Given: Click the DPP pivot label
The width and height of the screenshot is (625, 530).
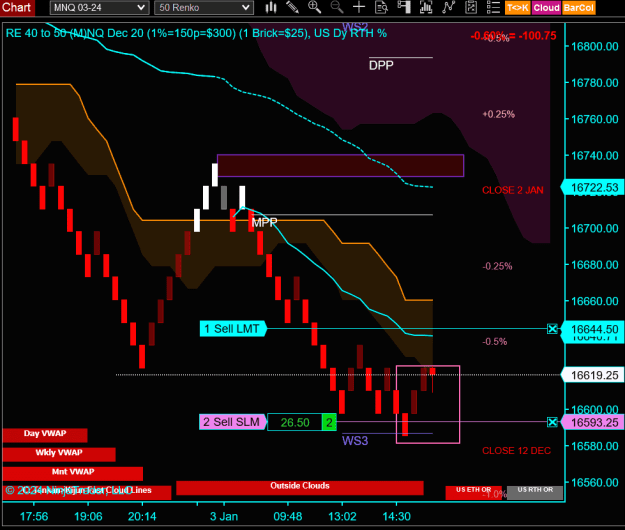Looking at the screenshot, I should (x=381, y=65).
